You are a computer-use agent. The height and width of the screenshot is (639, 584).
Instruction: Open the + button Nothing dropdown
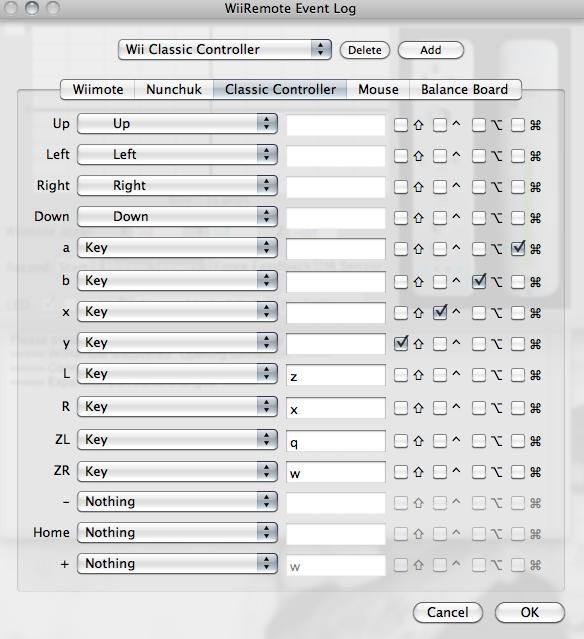[177, 564]
